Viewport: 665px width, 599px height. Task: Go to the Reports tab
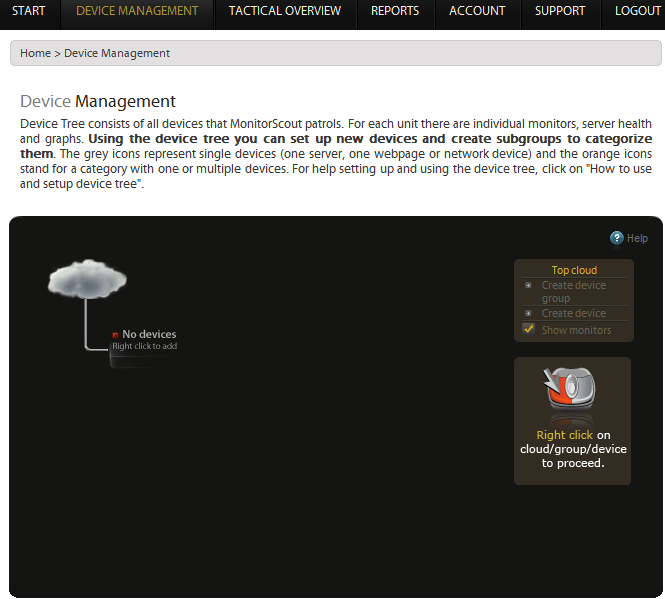coord(395,11)
